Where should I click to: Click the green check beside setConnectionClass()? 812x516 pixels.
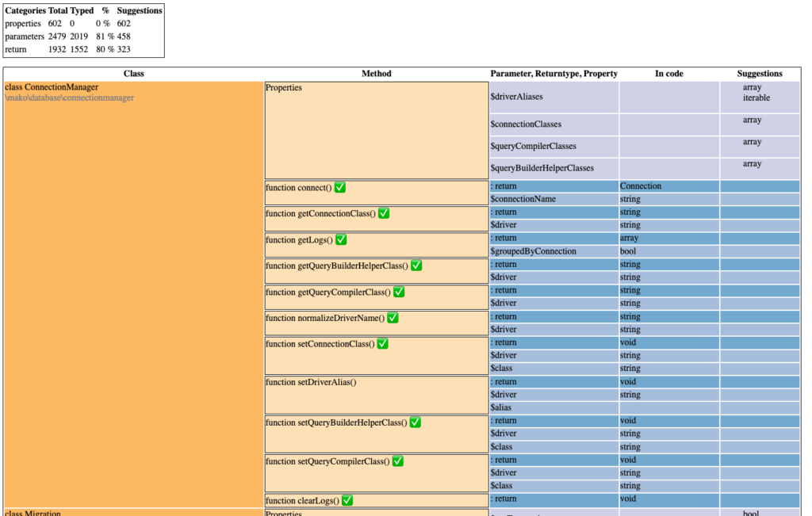[x=382, y=344]
